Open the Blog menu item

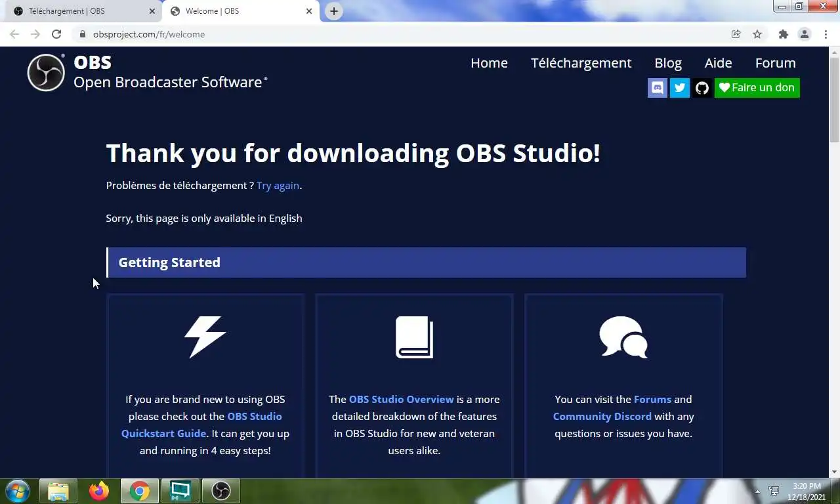tap(668, 63)
